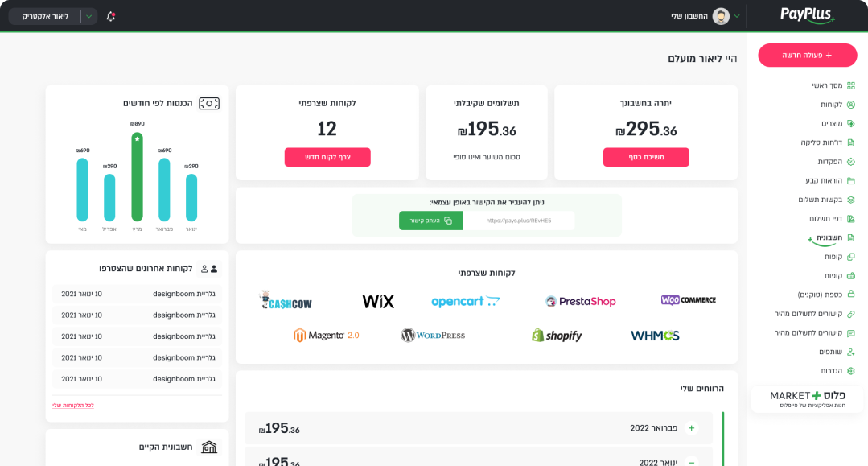
Task: Open the Settings (הגדרות) sidebar icon
Action: [x=850, y=371]
